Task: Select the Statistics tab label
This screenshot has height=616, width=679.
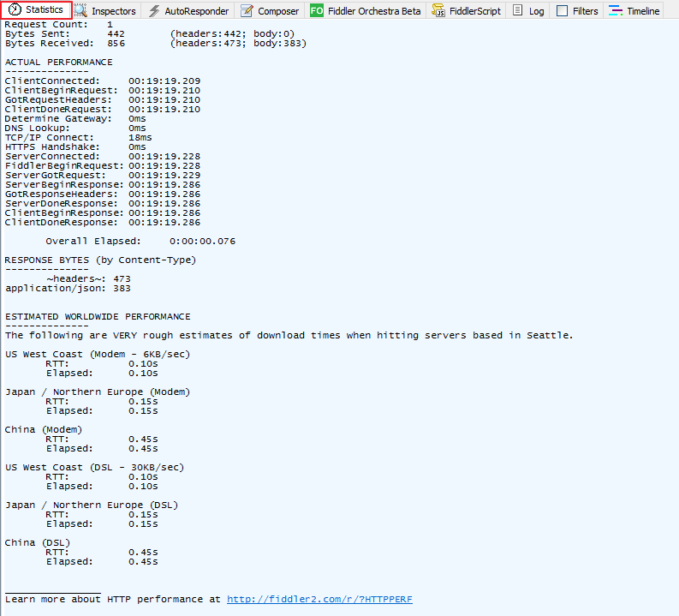Action: point(44,10)
